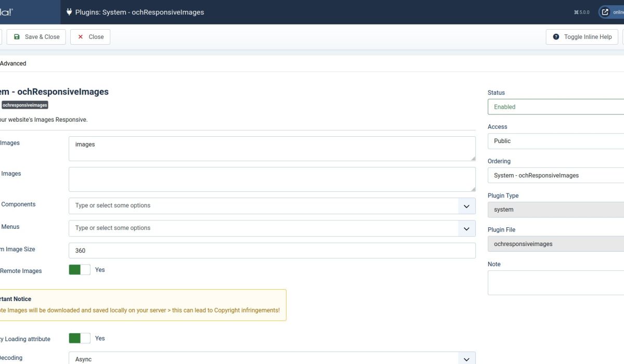Open the Access Public dropdown
624x364 pixels.
pos(556,141)
